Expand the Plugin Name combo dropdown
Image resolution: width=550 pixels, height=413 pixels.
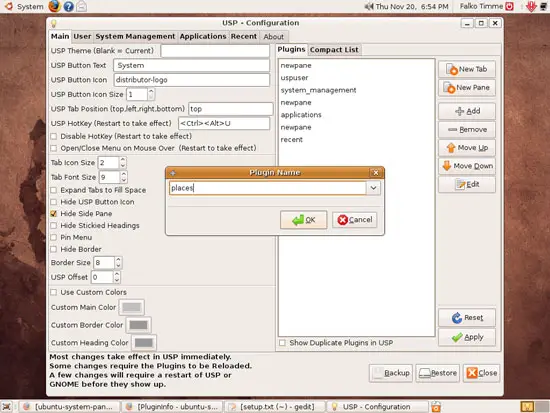(x=373, y=188)
